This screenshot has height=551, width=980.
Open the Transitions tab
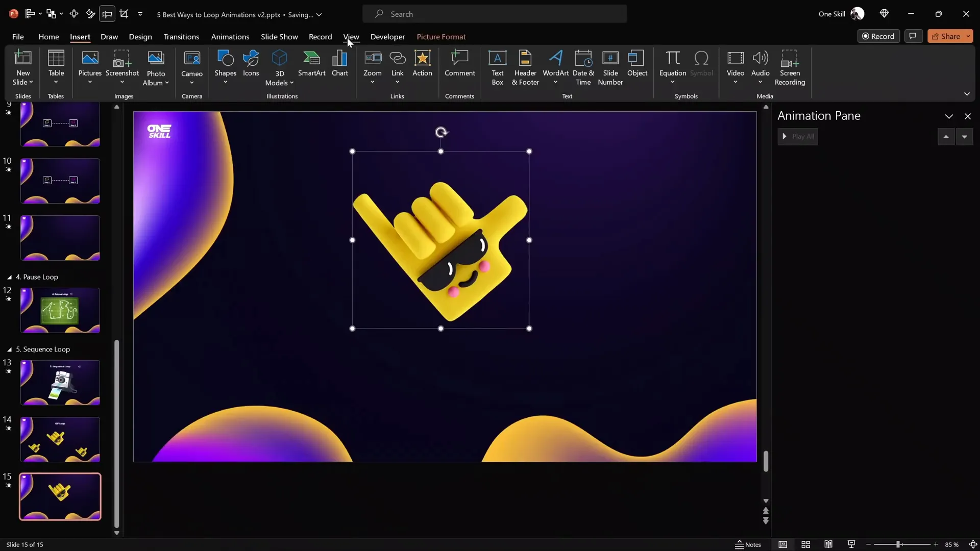[x=181, y=37]
